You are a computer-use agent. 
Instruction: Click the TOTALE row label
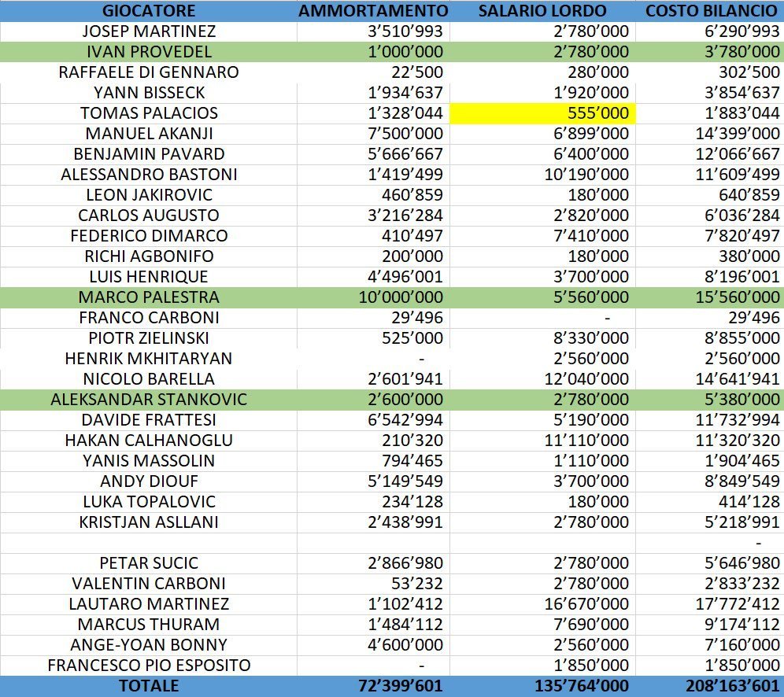coord(149,687)
